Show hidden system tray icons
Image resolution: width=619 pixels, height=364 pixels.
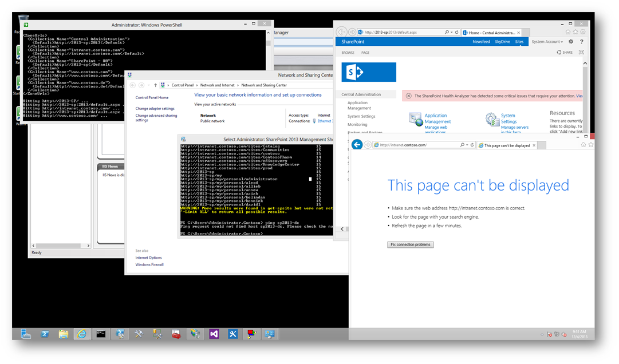click(542, 334)
